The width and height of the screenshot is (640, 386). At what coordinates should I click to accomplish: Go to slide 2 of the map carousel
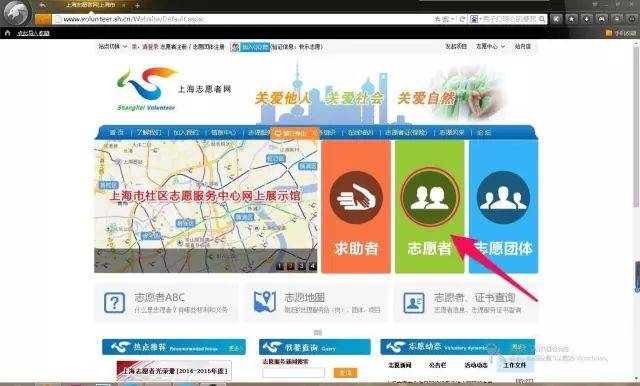[x=291, y=266]
